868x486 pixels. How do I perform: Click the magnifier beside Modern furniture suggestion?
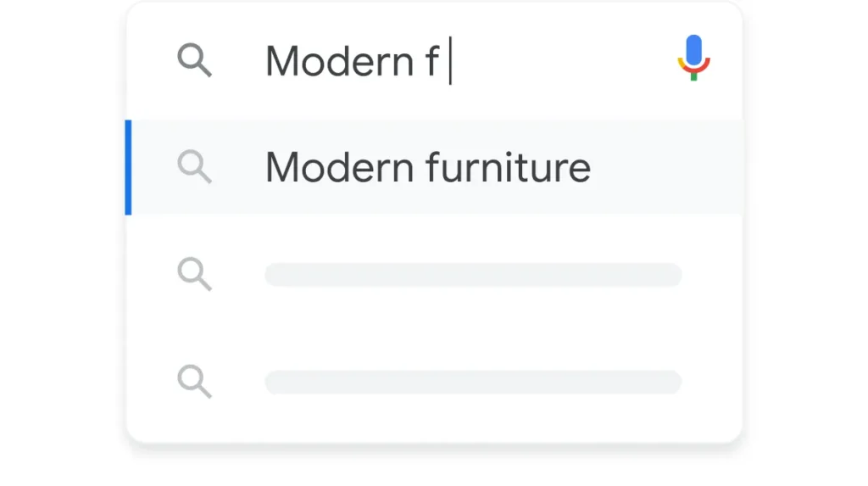click(x=194, y=166)
